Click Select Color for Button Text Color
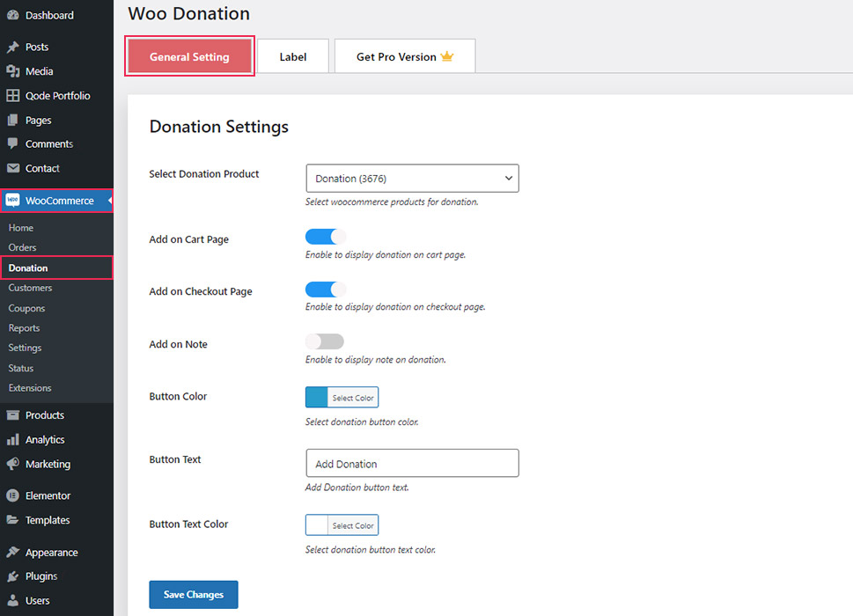The image size is (853, 616). (353, 525)
